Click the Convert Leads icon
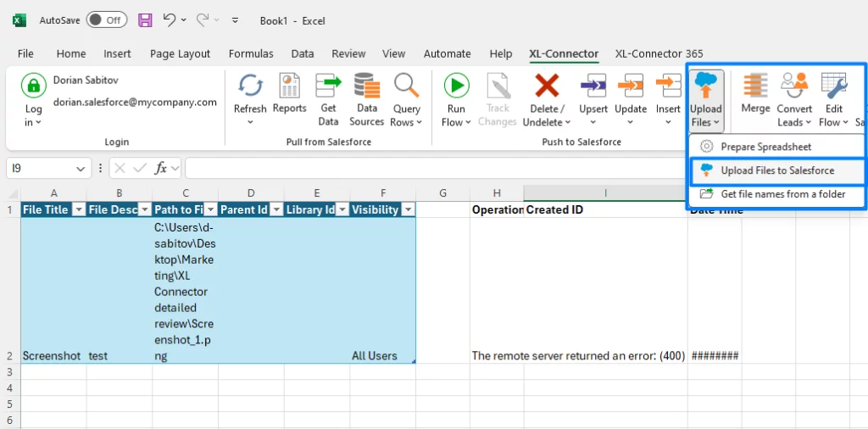Viewport: 868px width, 429px height. (x=794, y=86)
